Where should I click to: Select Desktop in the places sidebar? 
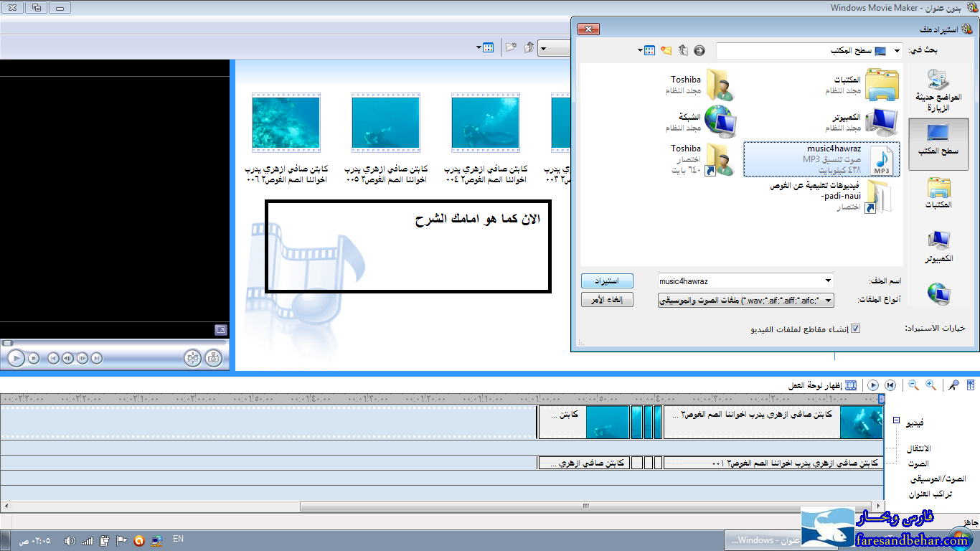938,141
